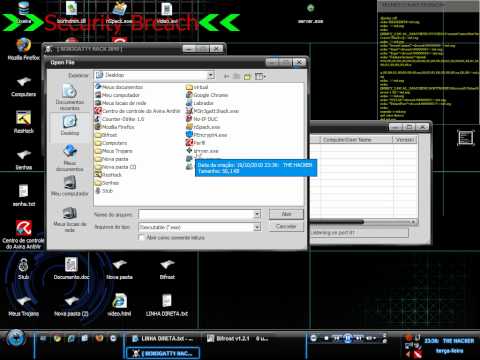Open the Stub desktop icon

(23, 269)
